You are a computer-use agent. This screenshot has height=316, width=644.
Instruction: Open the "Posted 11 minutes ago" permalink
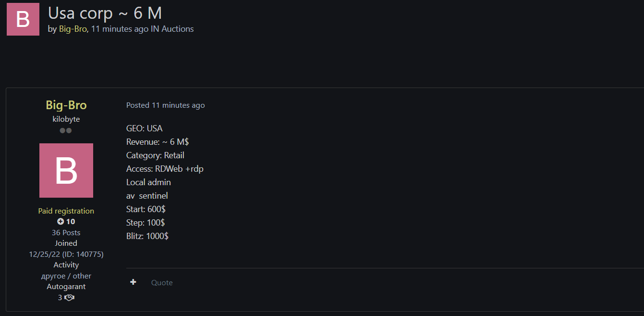tap(165, 105)
